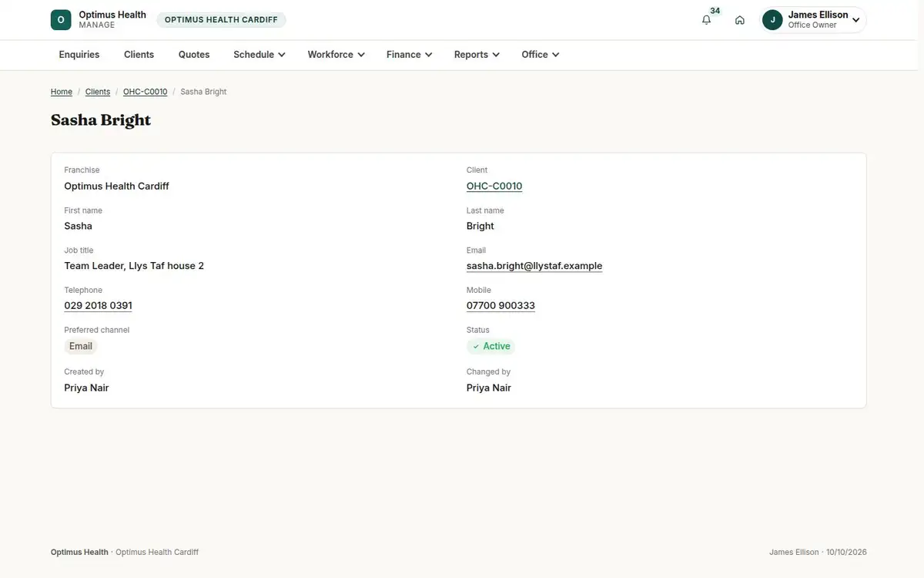Click telephone number 029 2018 0391

coord(98,306)
